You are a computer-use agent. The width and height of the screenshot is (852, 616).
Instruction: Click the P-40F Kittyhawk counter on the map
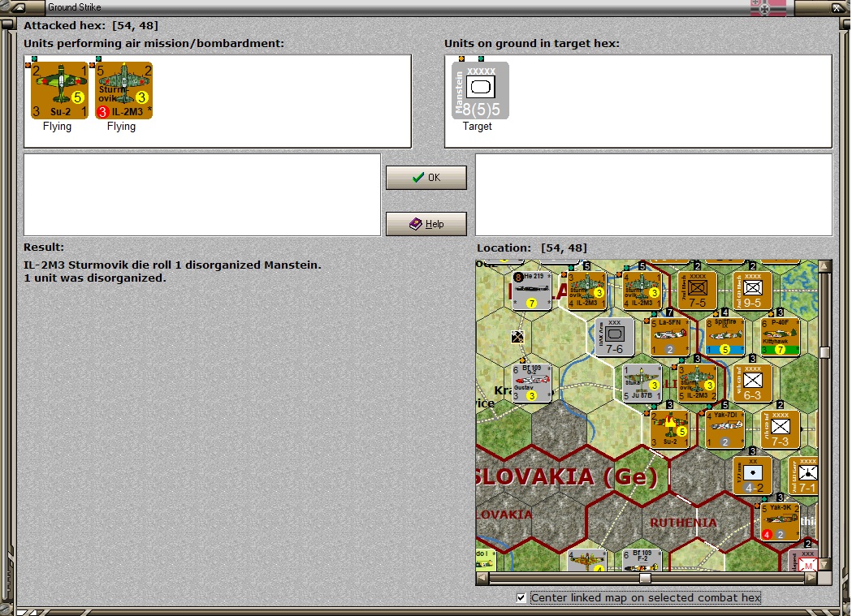click(780, 337)
